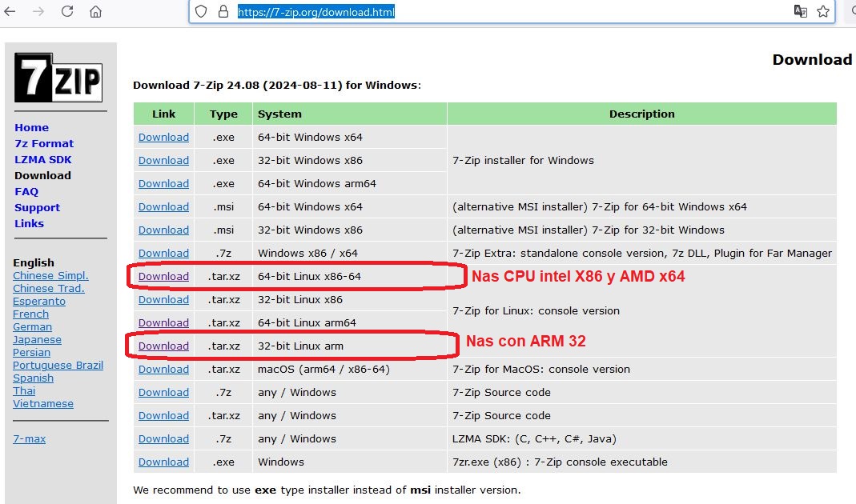The width and height of the screenshot is (856, 504).
Task: Open the FAQ menu link
Action: [x=26, y=191]
